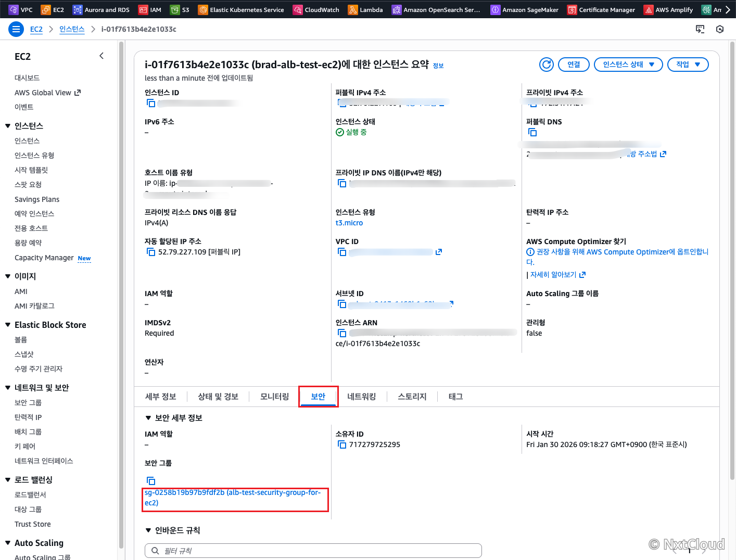736x560 pixels.
Task: Click the 연결 connect button
Action: click(x=574, y=65)
